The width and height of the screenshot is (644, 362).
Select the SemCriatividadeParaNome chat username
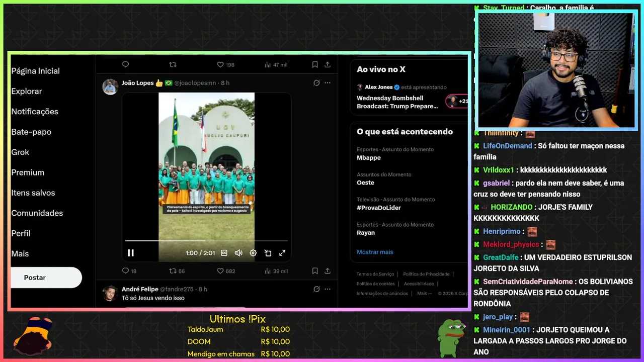[528, 282]
